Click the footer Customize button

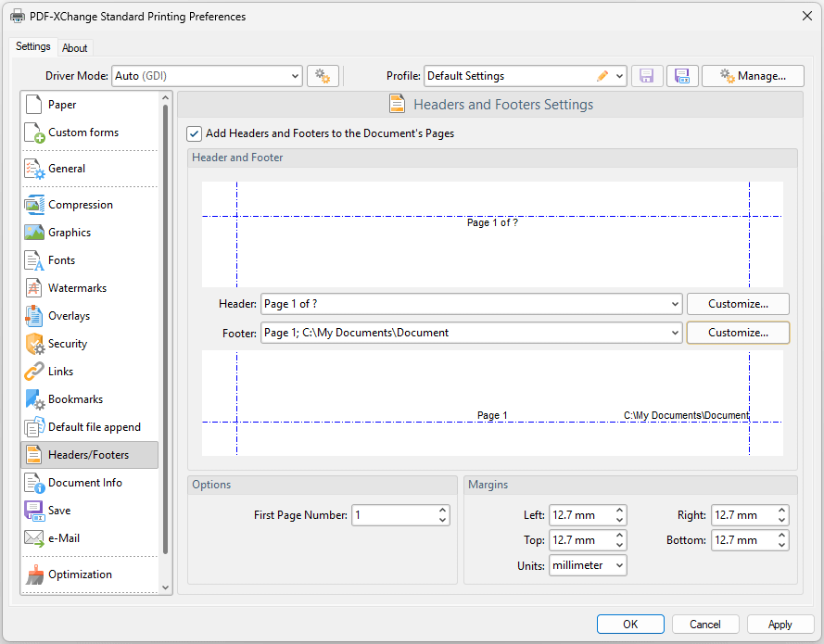[x=738, y=333]
